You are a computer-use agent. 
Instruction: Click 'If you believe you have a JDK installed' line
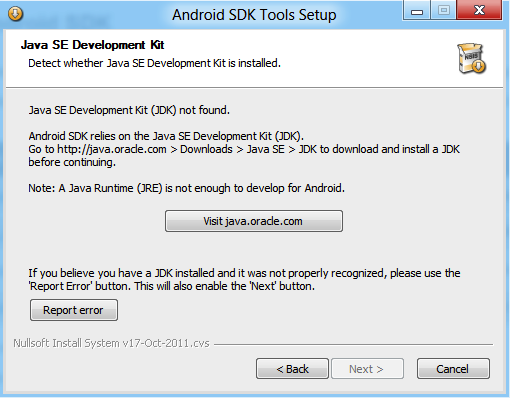pos(244,273)
